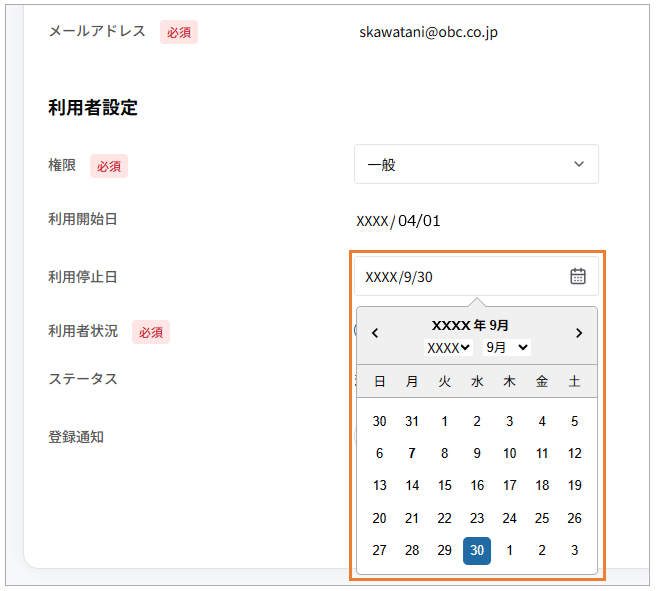Choose day 11 in the calendar

pos(542,453)
